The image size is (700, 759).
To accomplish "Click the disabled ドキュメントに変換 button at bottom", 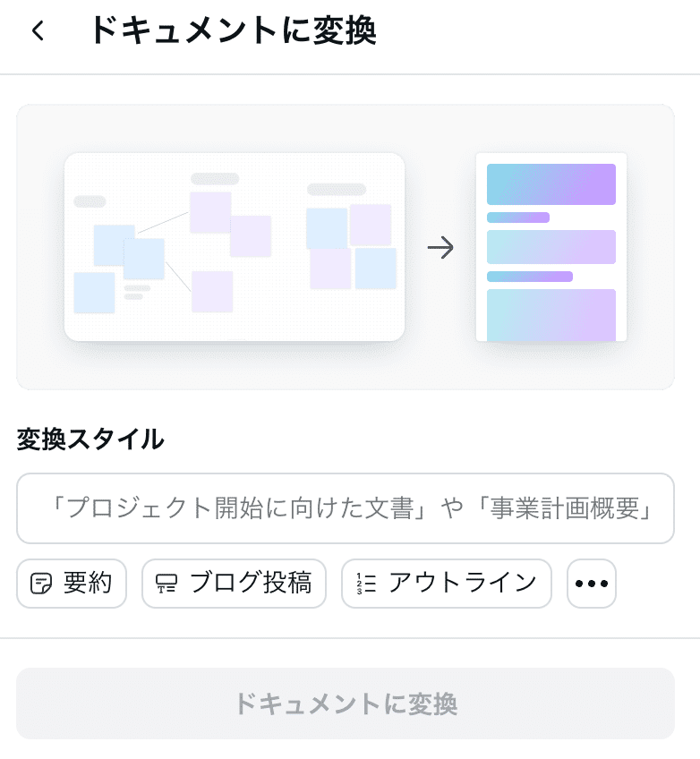I will pos(346,704).
